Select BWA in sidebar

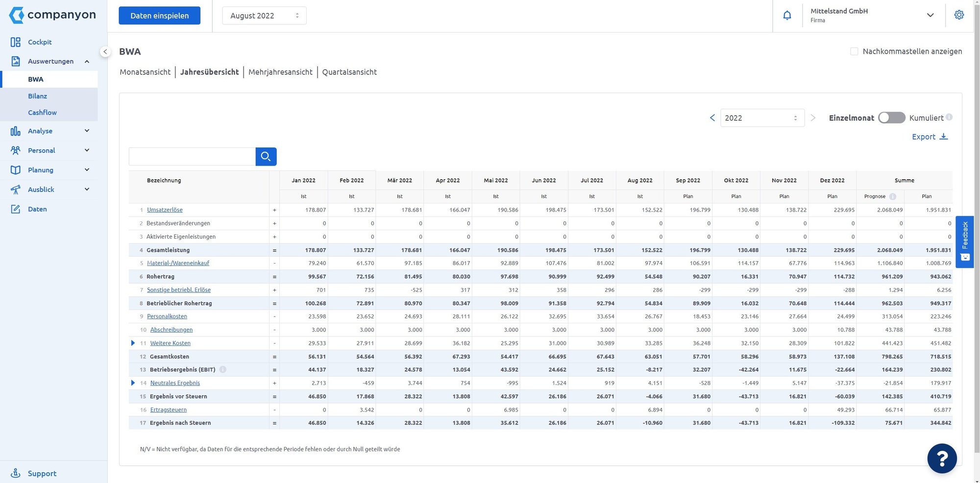pos(50,79)
